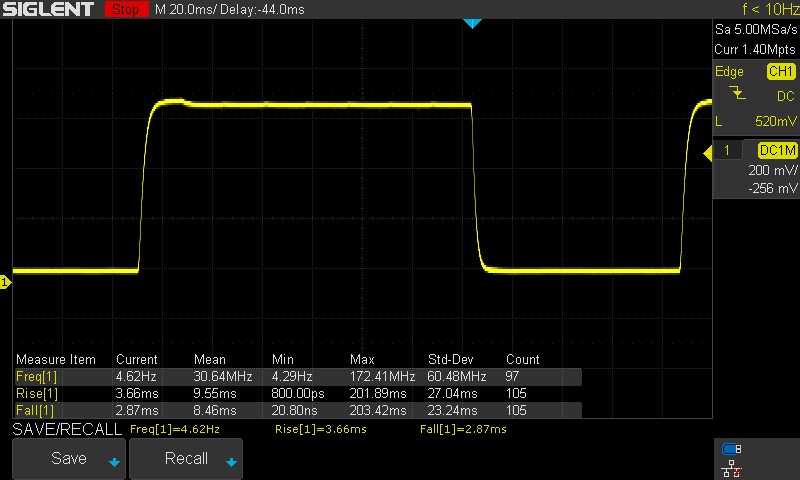800x480 pixels.
Task: Select the Freq[1] measurement row
Action: 297,376
